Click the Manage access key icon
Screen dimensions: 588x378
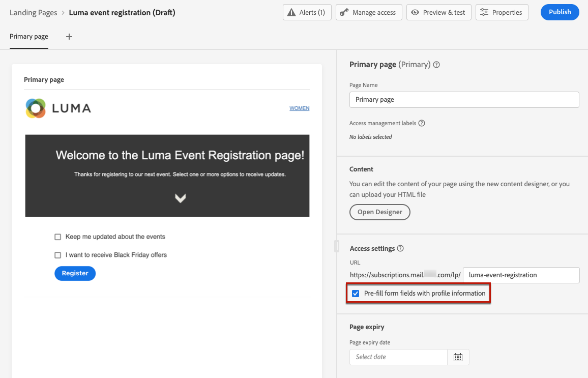(x=344, y=12)
